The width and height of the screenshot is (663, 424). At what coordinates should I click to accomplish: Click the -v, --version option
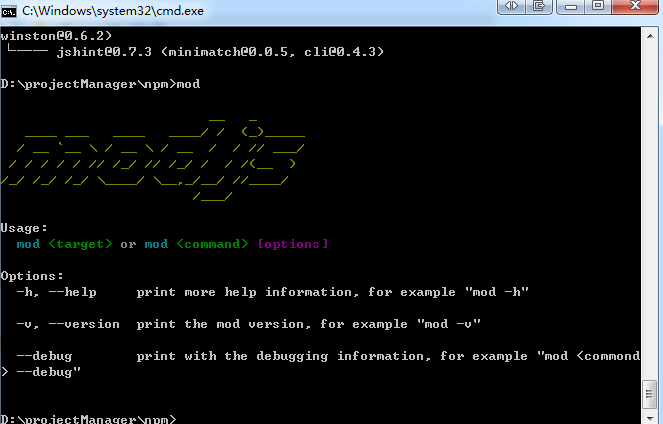68,324
